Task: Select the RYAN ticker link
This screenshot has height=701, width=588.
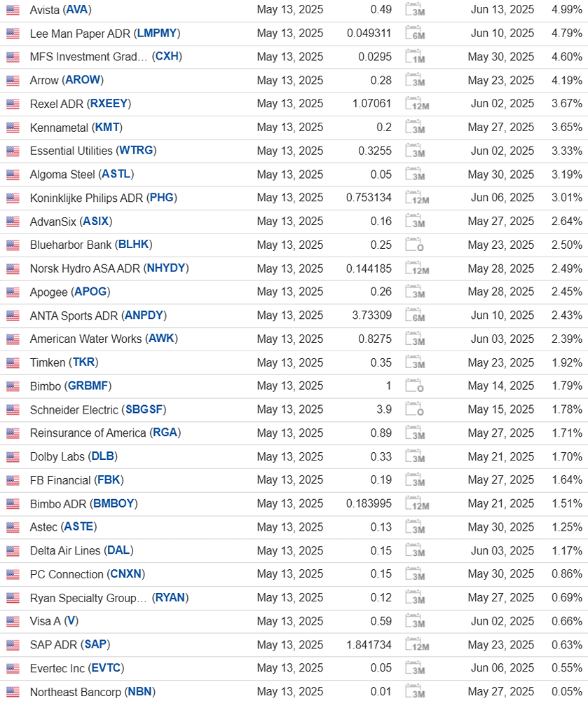Action: [x=170, y=598]
